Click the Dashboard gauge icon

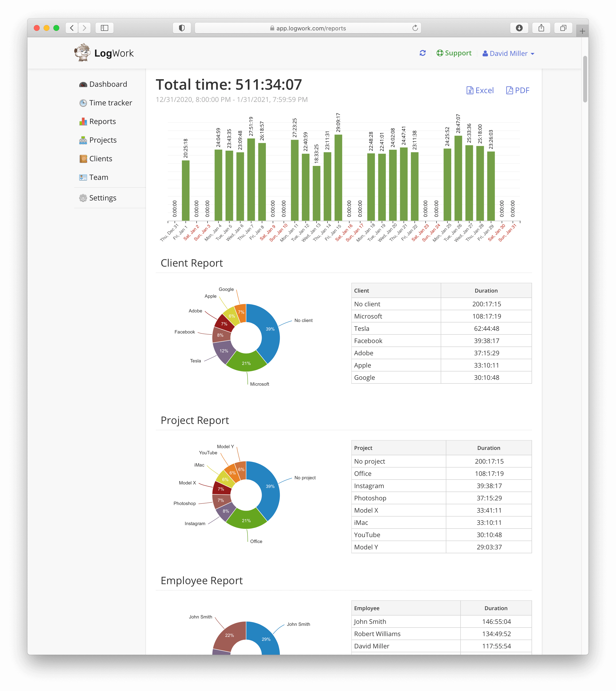[83, 84]
